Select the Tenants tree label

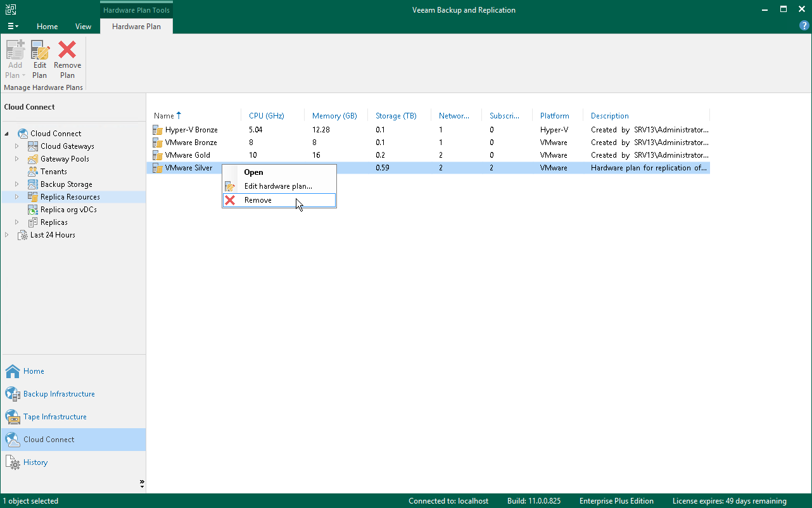pos(54,172)
